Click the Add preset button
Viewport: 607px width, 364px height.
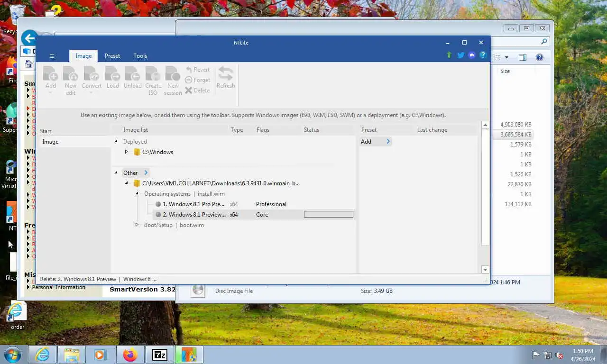pos(366,142)
